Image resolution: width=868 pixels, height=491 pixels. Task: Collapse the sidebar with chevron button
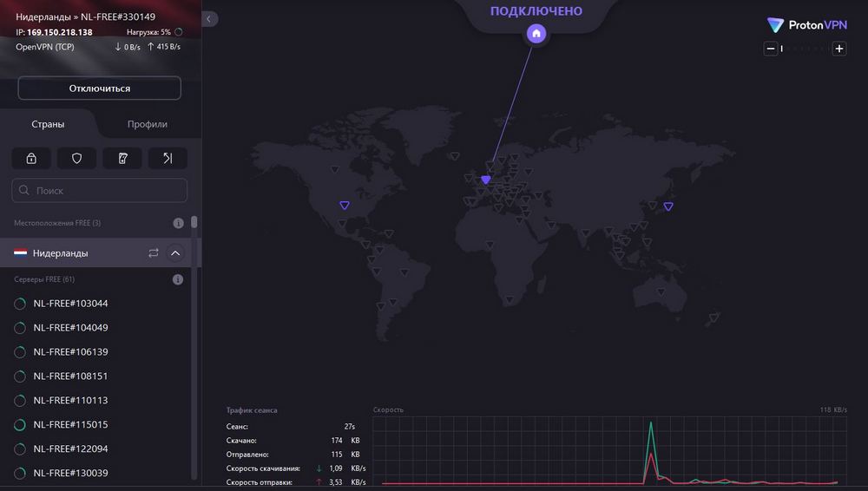tap(209, 19)
